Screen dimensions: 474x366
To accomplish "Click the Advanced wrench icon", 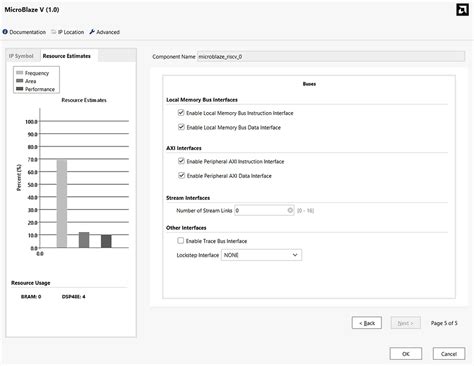I will click(x=92, y=32).
